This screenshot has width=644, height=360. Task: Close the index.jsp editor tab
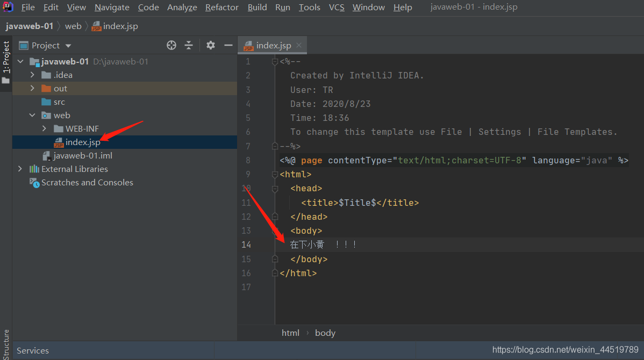coord(299,46)
